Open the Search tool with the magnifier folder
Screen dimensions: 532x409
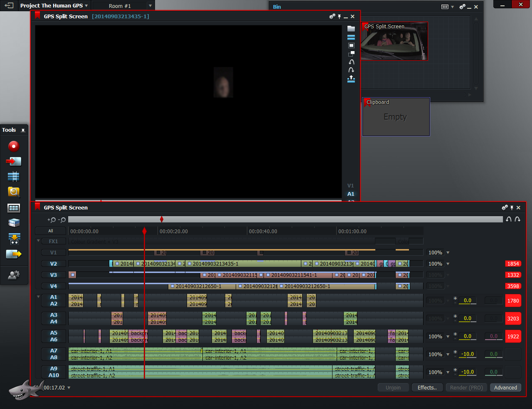[14, 192]
